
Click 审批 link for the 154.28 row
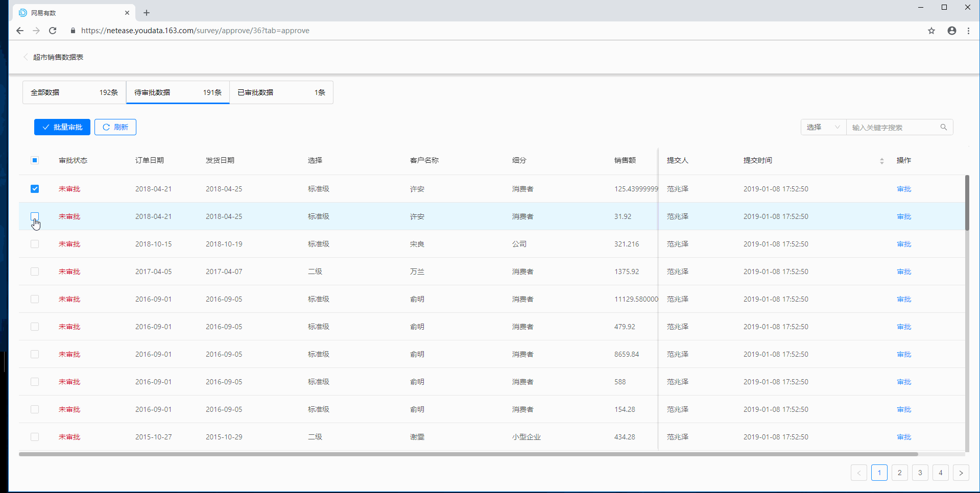(x=904, y=409)
